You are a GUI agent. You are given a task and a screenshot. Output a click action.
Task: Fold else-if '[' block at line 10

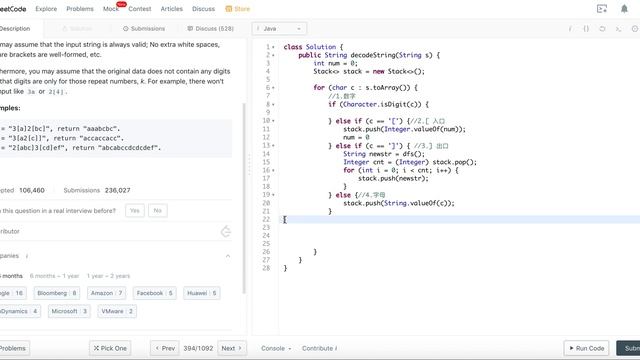tap(273, 121)
